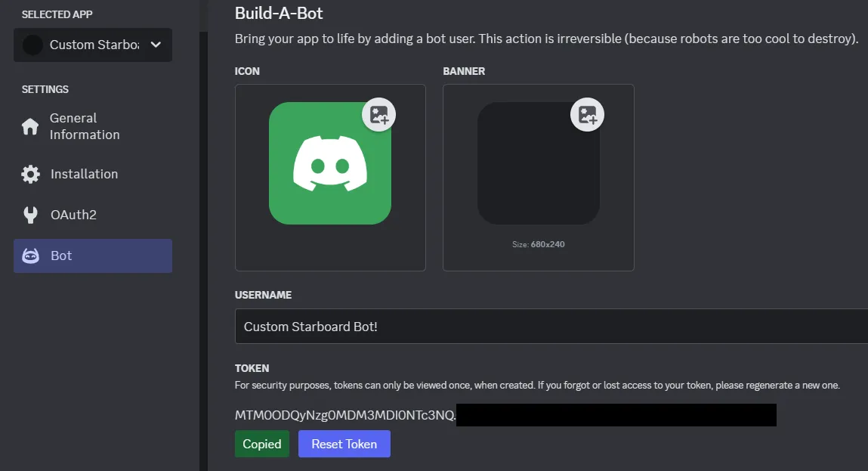The width and height of the screenshot is (868, 471).
Task: Click the Build-A-Bot heading
Action: pyautogui.click(x=279, y=13)
